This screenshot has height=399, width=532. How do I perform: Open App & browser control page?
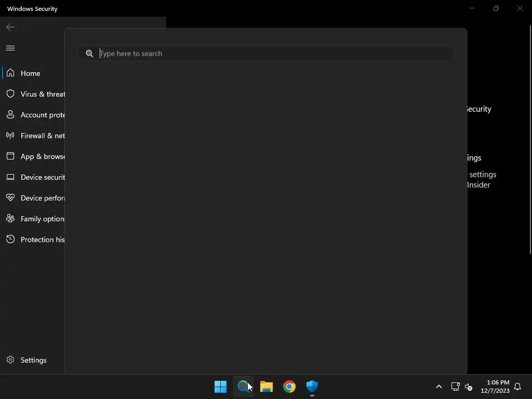click(33, 156)
